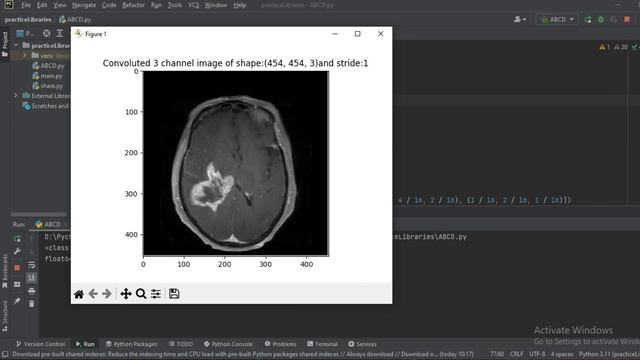
Task: Open Python Console tool window
Action: click(228, 344)
